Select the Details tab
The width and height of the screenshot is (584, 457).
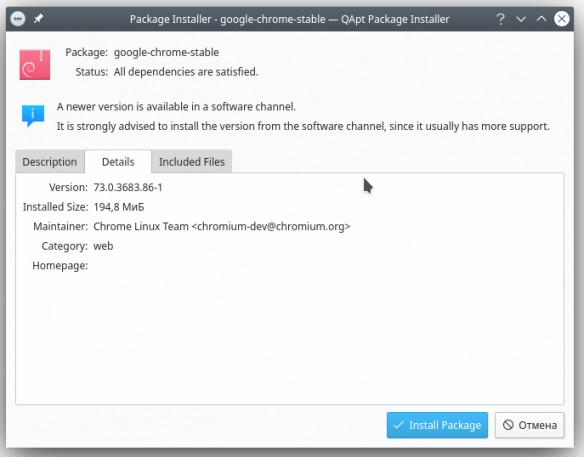(118, 162)
